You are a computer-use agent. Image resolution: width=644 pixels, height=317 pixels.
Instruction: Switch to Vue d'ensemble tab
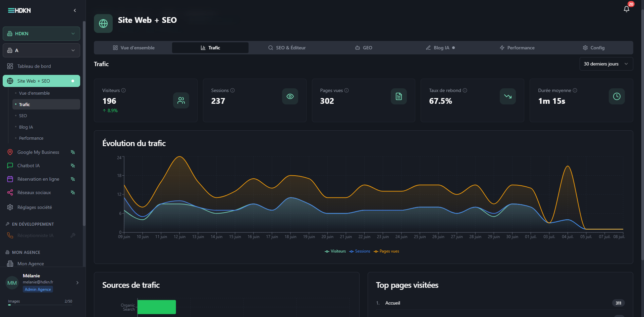click(x=133, y=48)
